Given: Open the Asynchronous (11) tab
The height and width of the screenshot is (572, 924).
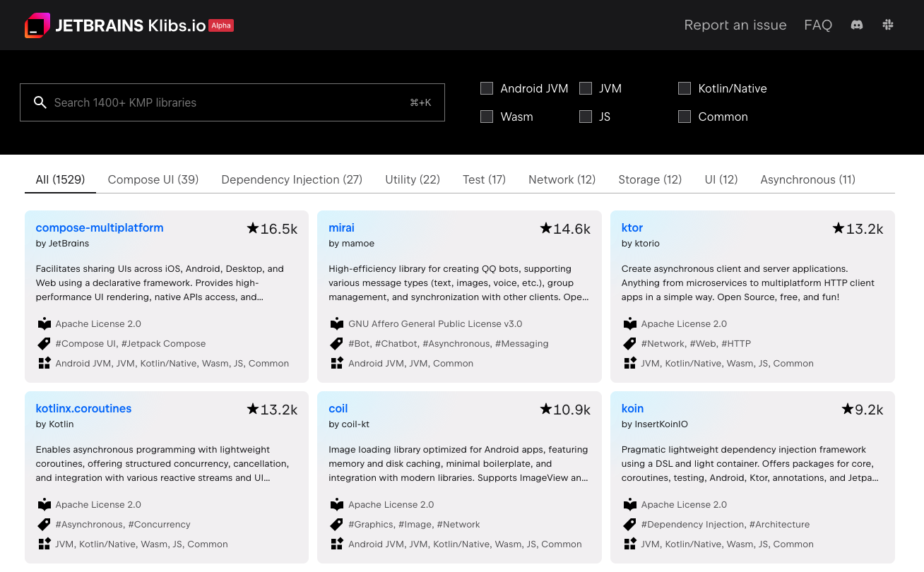Looking at the screenshot, I should [808, 179].
